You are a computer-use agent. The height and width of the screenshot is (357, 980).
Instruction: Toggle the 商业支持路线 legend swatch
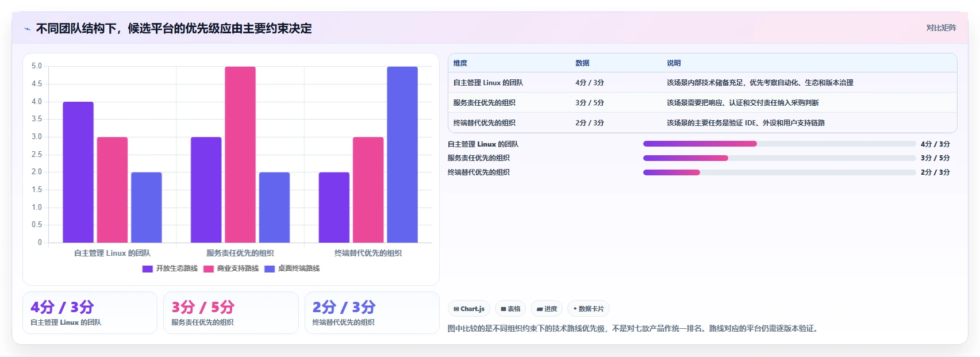coord(208,268)
